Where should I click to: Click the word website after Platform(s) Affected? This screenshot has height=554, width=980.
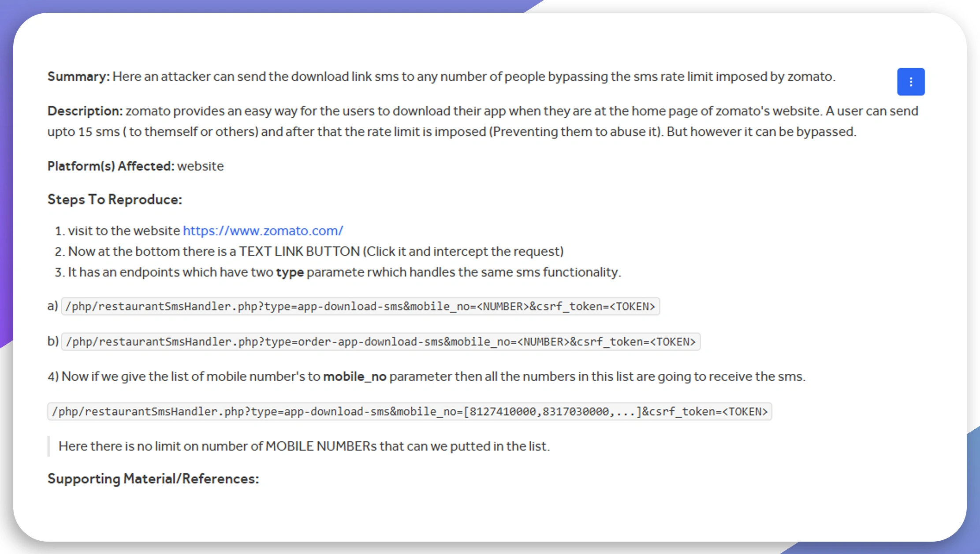tap(201, 166)
